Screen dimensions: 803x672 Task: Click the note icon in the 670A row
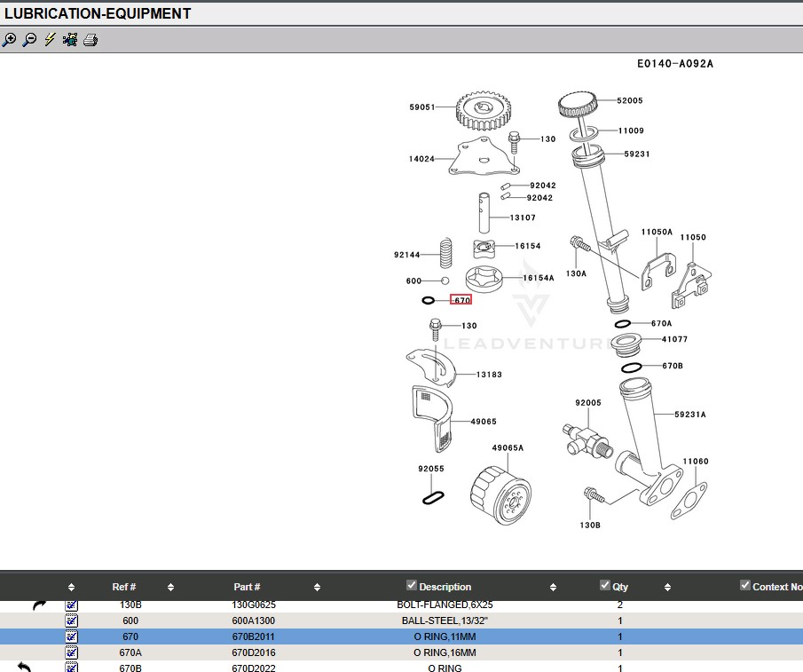click(72, 652)
